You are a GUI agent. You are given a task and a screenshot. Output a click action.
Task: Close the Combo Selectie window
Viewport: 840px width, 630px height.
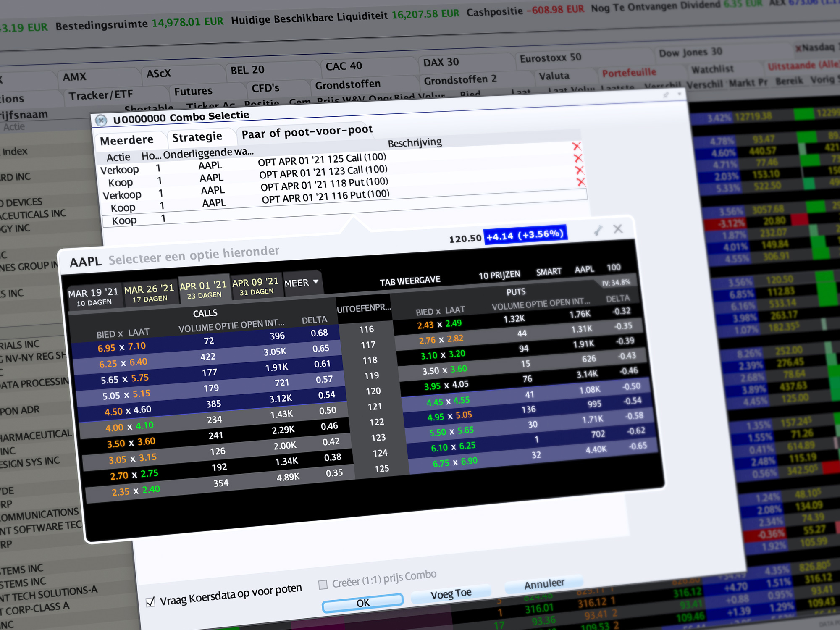tap(101, 121)
